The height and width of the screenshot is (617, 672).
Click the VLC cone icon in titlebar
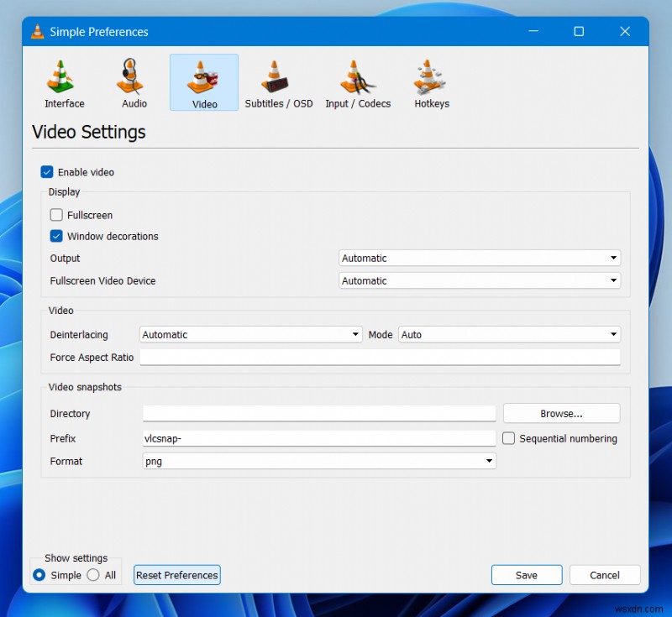tap(37, 31)
